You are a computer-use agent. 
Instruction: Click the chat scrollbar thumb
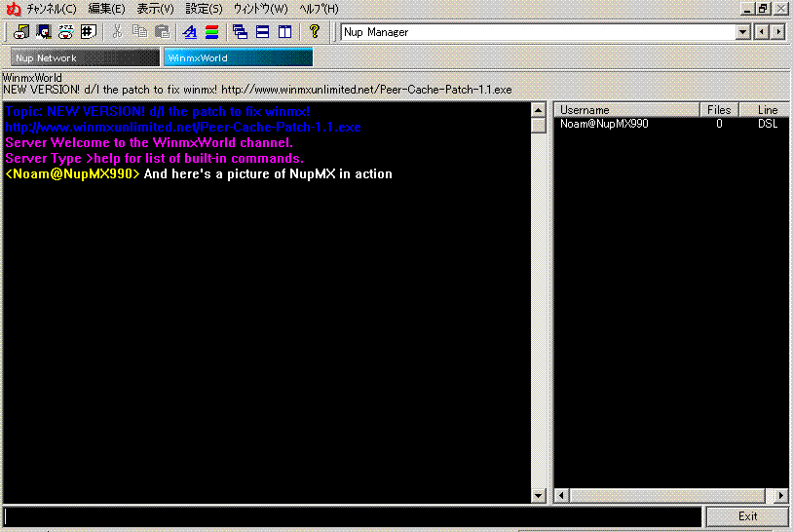click(x=539, y=125)
